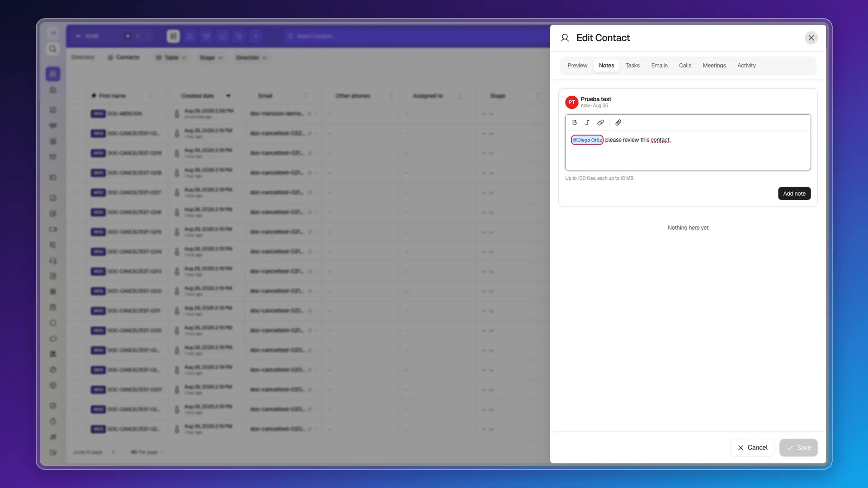Click the Save button
Image resolution: width=868 pixels, height=488 pixels.
[798, 447]
